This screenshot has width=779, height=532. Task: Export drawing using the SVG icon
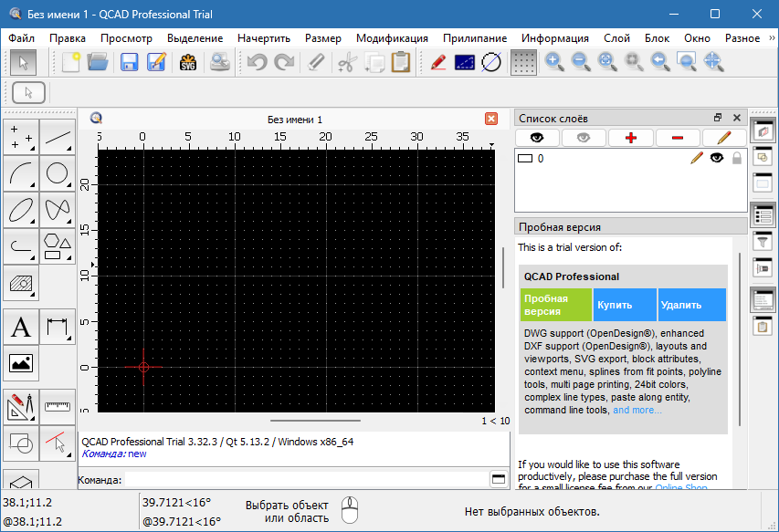[188, 63]
